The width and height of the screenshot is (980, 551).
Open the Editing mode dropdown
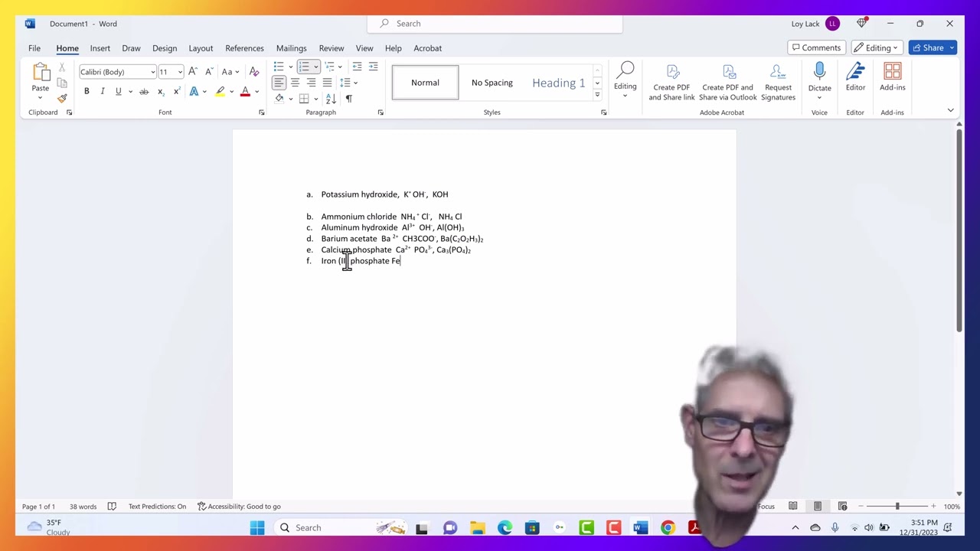pyautogui.click(x=877, y=47)
